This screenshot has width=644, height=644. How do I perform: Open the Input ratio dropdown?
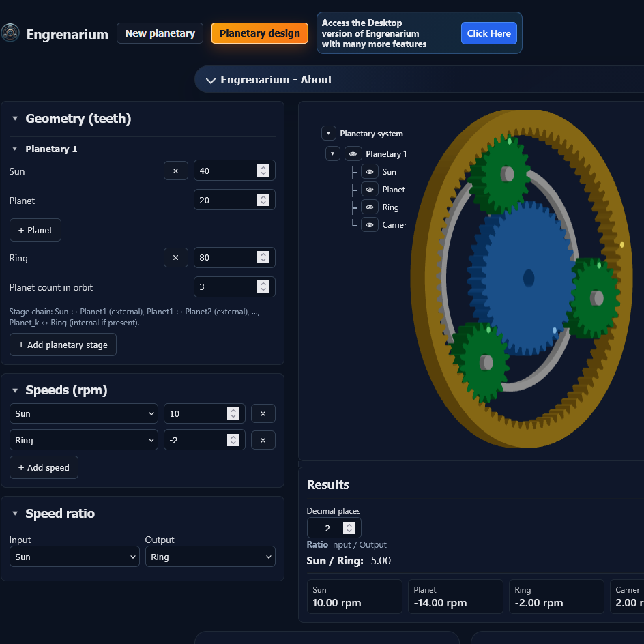click(74, 557)
